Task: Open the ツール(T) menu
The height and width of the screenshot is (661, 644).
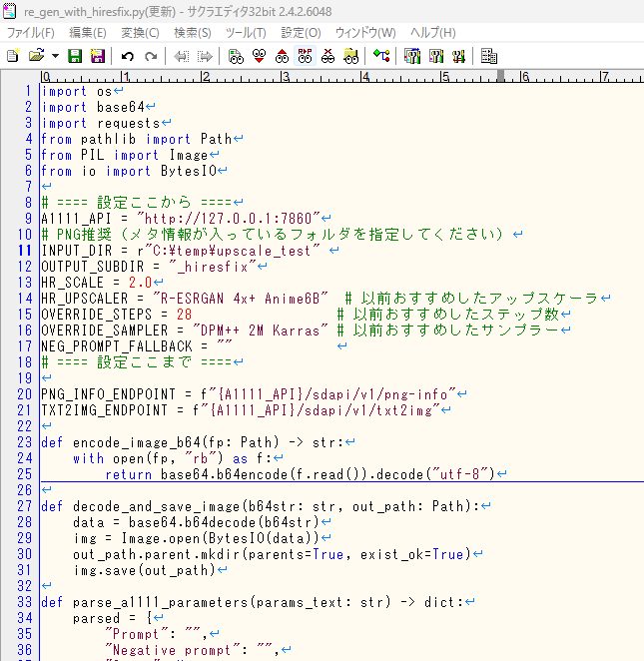Action: point(246,33)
